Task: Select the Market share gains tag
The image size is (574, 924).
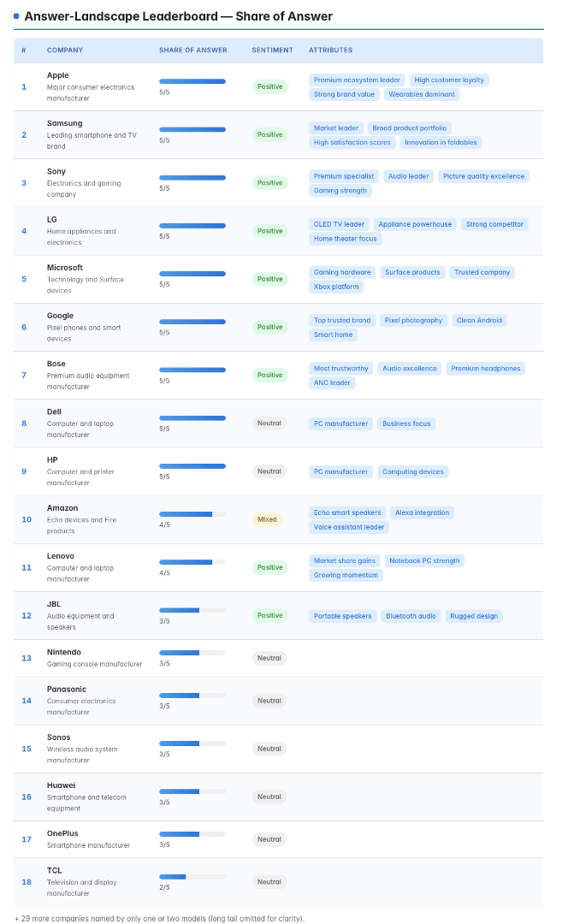Action: coord(344,561)
